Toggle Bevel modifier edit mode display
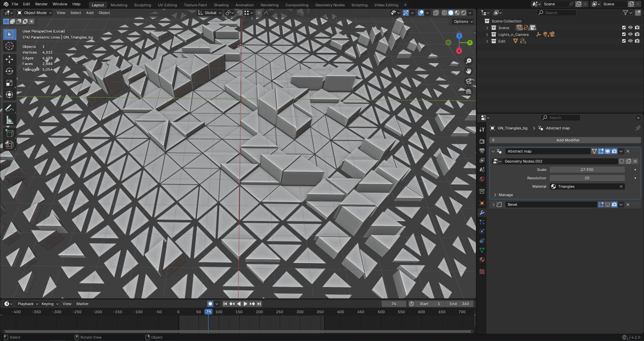 click(601, 205)
